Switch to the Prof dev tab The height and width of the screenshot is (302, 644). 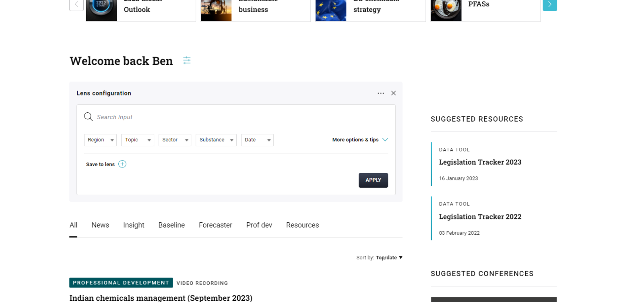(x=259, y=225)
